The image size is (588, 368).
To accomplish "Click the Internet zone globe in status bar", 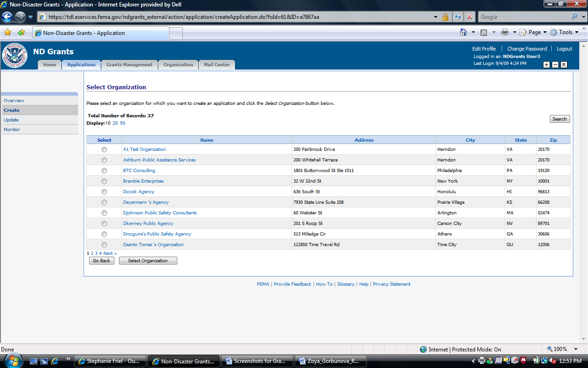I will pos(423,350).
